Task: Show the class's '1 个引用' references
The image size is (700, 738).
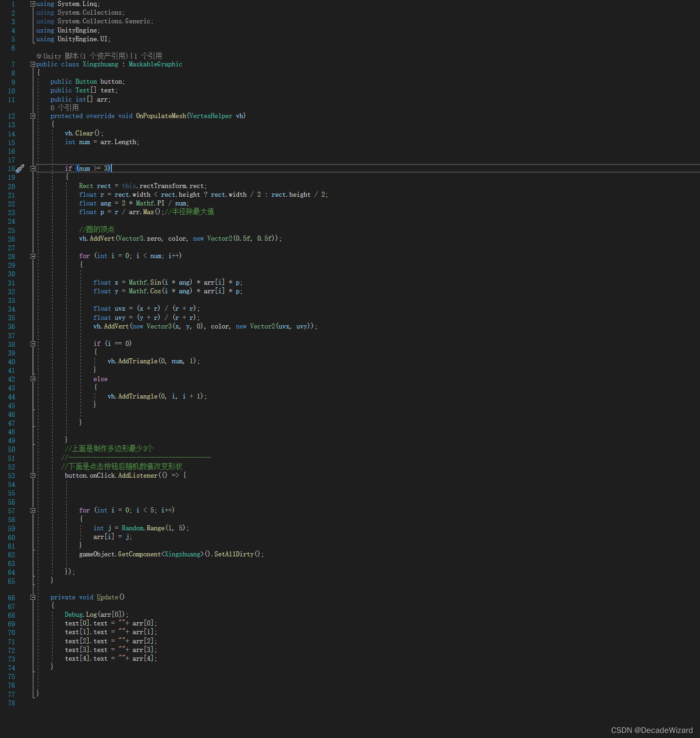Action: pos(148,56)
